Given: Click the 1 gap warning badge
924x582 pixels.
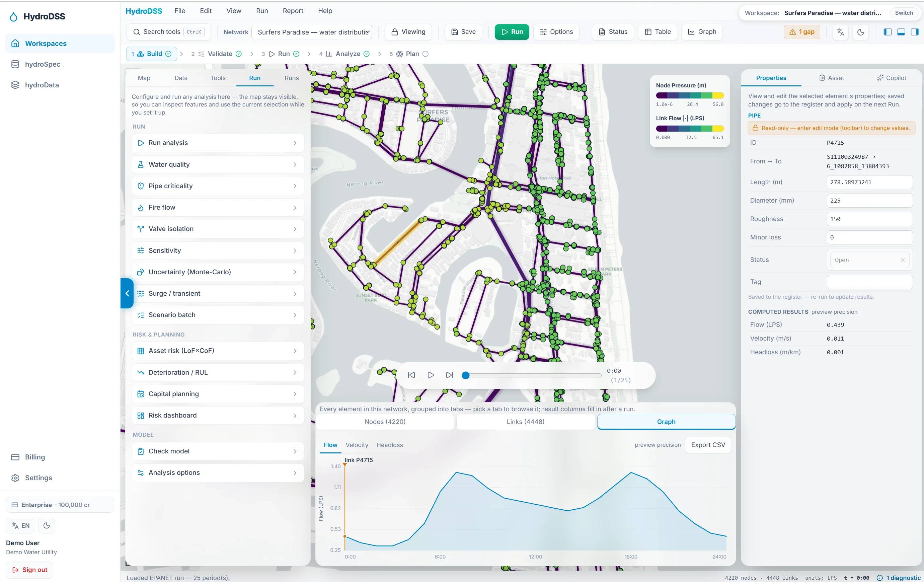Looking at the screenshot, I should tap(801, 32).
